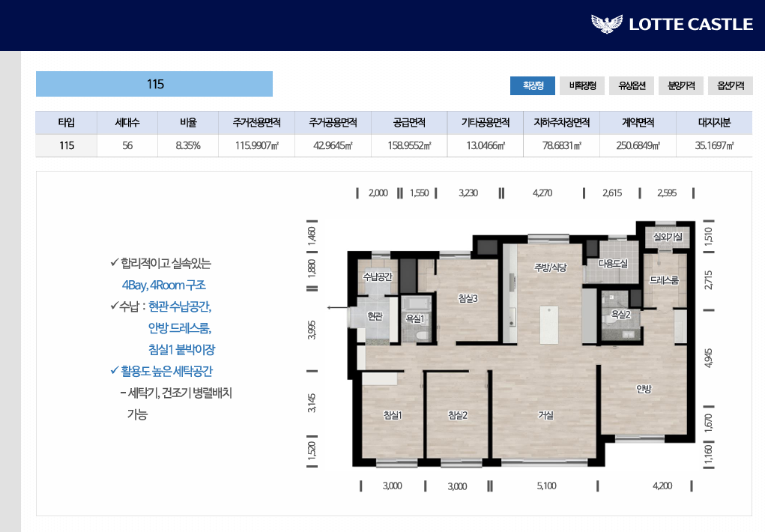This screenshot has height=532, width=765.
Task: Click the 35.1697㎡ land share value
Action: 714,145
